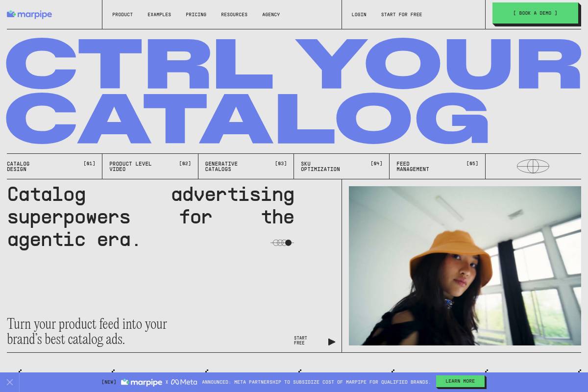The image size is (588, 392).
Task: Open the Product menu
Action: point(122,15)
